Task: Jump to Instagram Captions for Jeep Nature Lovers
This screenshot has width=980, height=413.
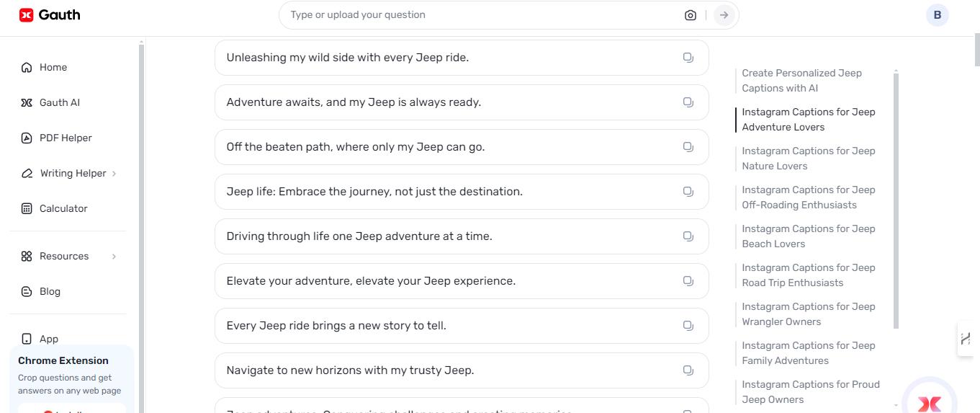Action: click(x=808, y=159)
